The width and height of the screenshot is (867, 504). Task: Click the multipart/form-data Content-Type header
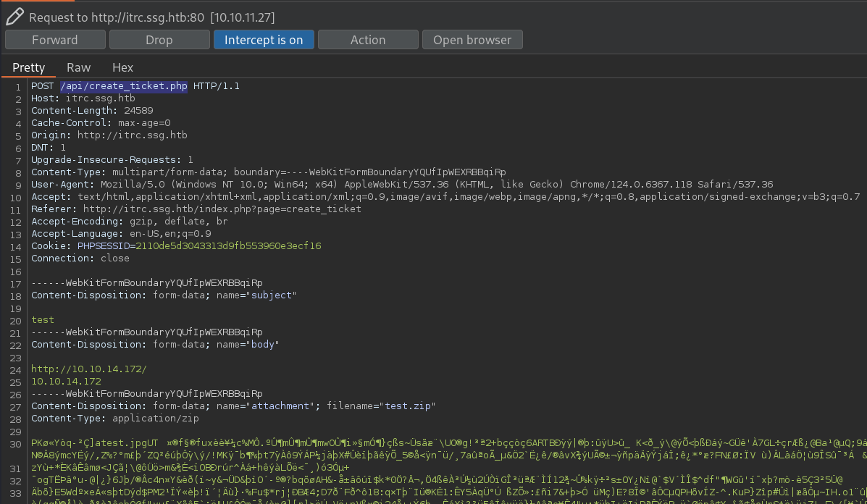268,172
